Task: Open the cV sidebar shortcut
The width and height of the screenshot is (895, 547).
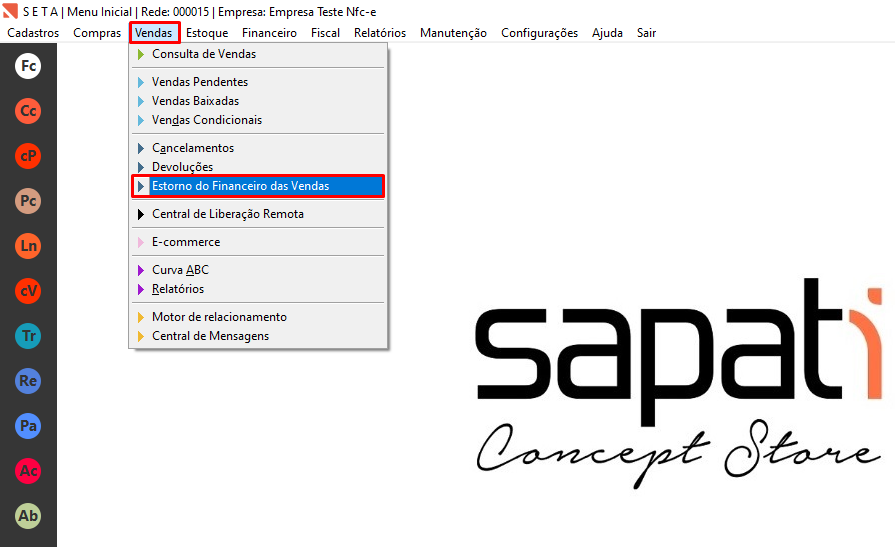Action: [x=28, y=291]
